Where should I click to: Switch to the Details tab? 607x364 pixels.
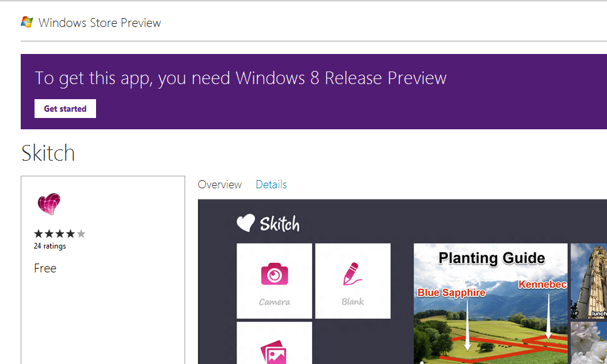(271, 185)
